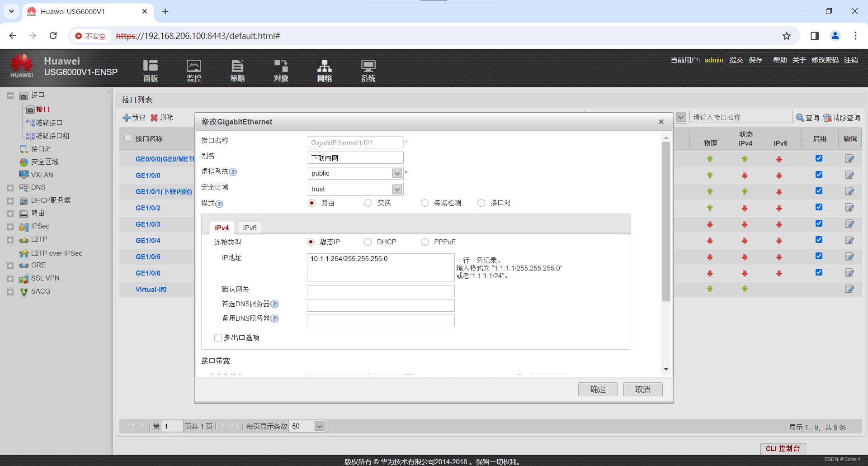
Task: Click the 查询 search icon
Action: tap(800, 118)
